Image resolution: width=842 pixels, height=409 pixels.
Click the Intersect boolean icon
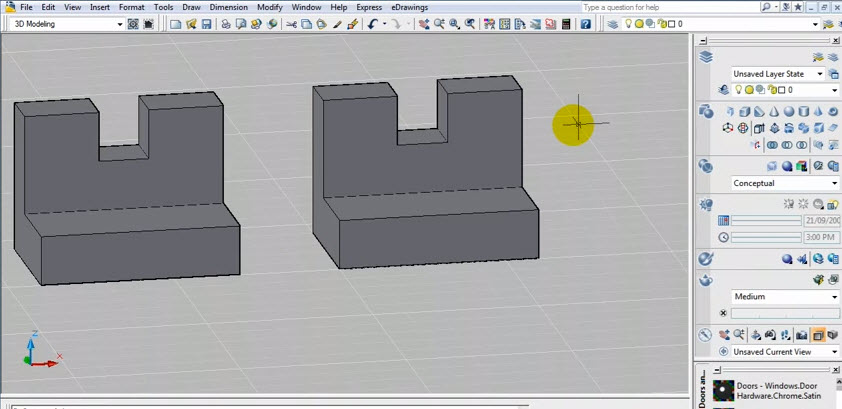(802, 145)
